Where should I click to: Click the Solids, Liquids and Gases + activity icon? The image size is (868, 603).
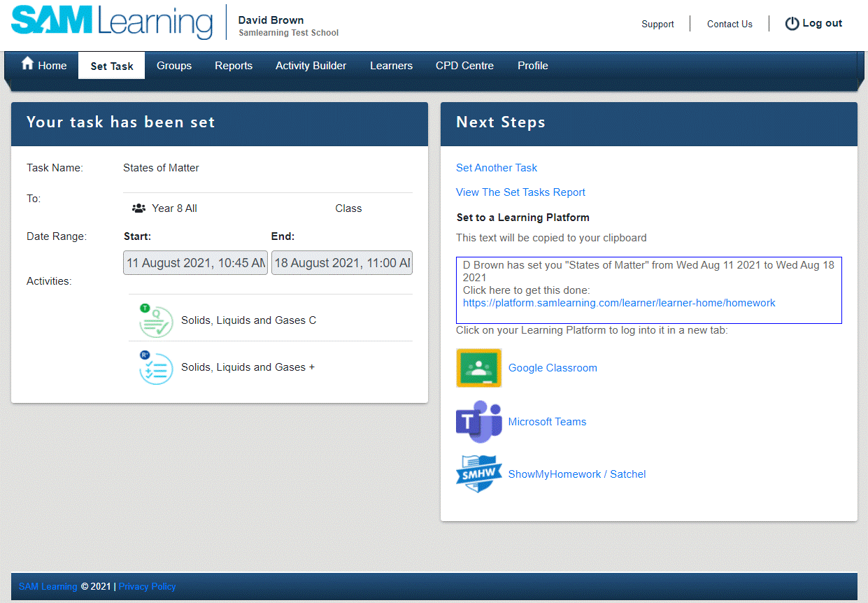coord(156,367)
